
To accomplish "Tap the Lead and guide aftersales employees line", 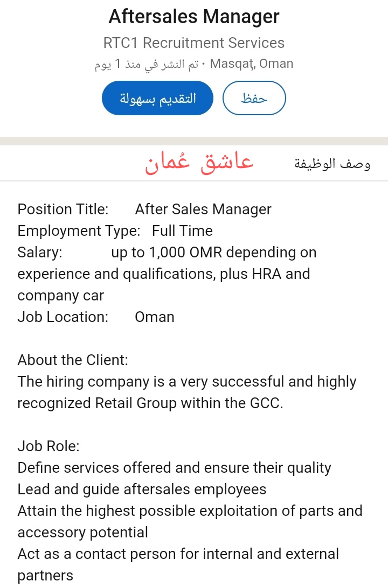I will tap(142, 489).
